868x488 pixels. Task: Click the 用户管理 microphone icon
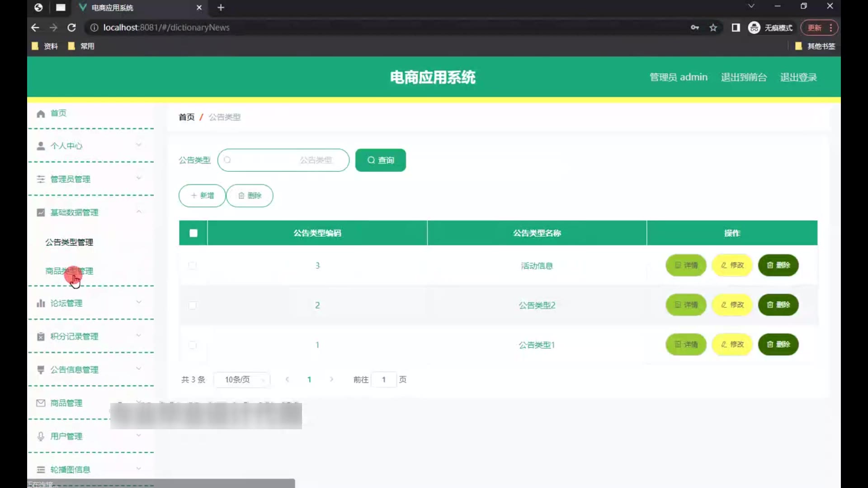(x=41, y=436)
